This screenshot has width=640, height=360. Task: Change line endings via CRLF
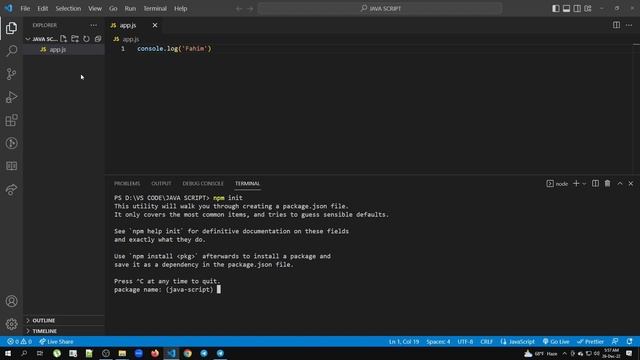pyautogui.click(x=486, y=342)
